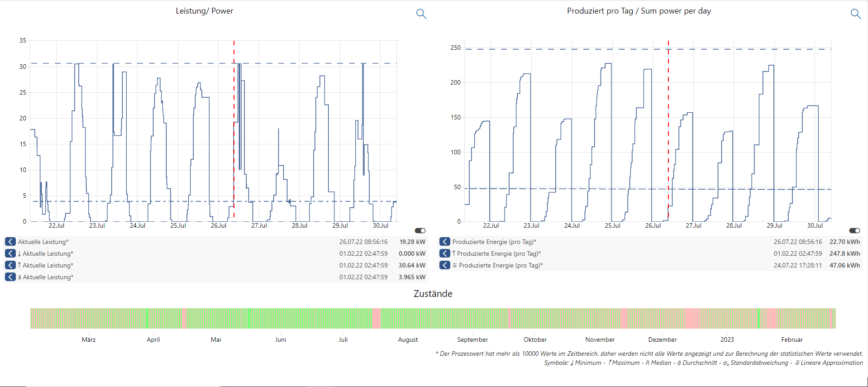The width and height of the screenshot is (868, 387).
Task: Click the August label on Zustände timeline
Action: (408, 339)
